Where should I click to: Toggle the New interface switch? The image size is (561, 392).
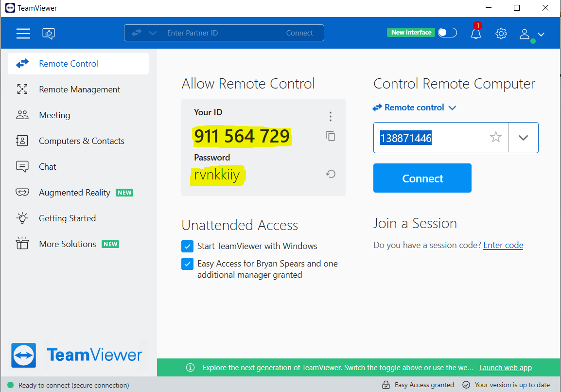447,33
